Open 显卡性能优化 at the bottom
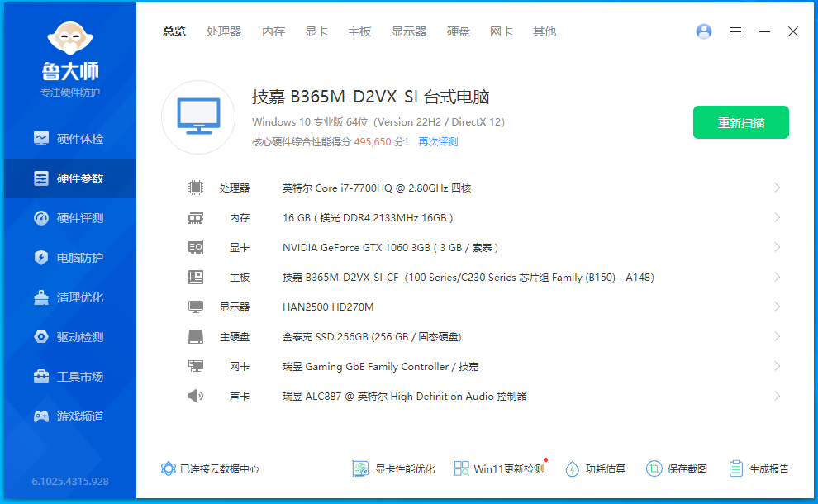This screenshot has width=818, height=504. click(393, 468)
